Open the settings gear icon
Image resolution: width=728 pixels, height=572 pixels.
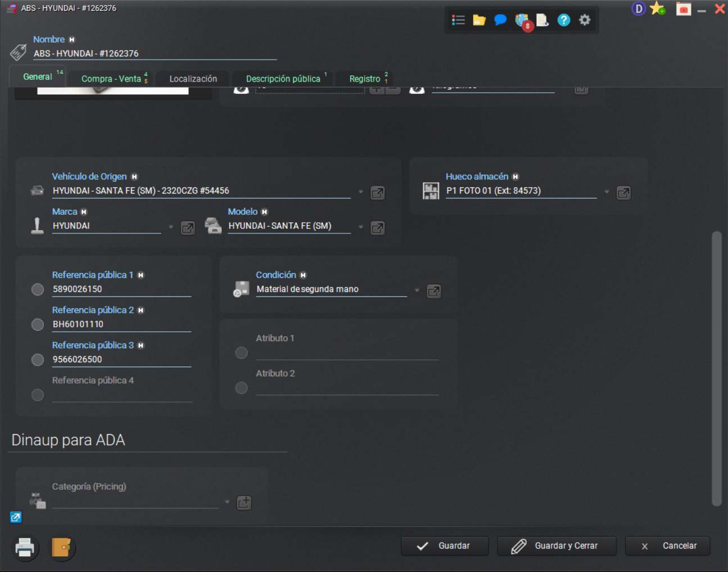(x=585, y=20)
